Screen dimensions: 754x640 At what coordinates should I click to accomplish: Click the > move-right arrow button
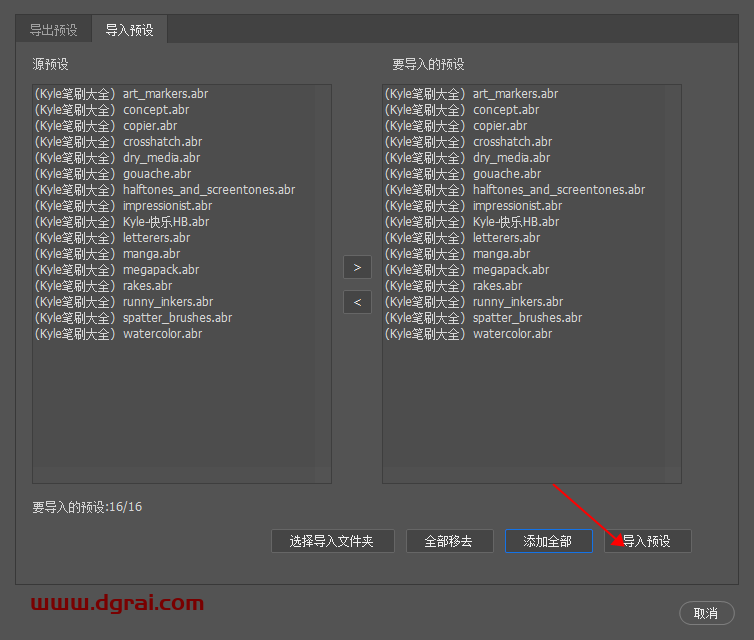click(357, 267)
